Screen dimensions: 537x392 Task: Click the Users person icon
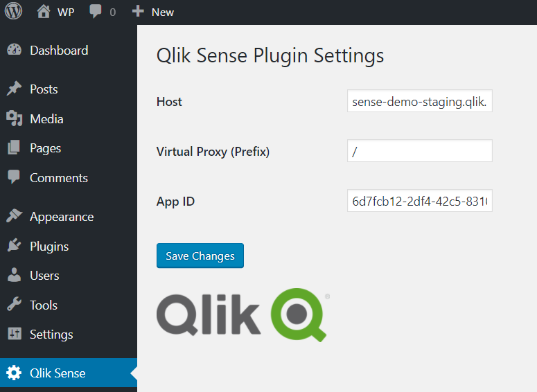(14, 275)
